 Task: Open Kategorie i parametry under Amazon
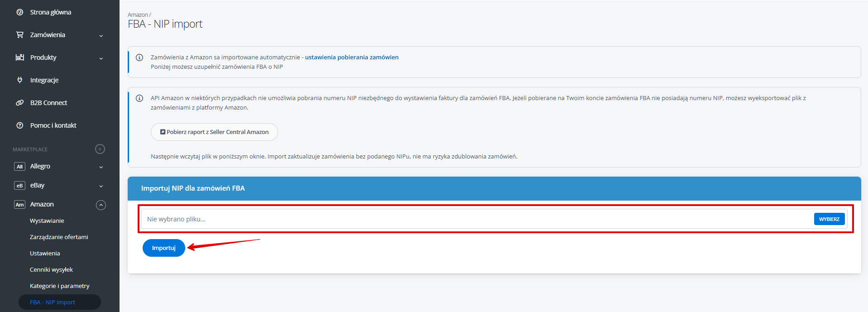coord(60,286)
